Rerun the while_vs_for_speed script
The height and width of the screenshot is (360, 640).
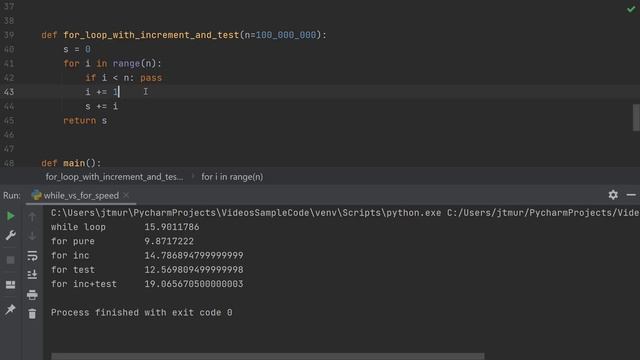(x=11, y=216)
